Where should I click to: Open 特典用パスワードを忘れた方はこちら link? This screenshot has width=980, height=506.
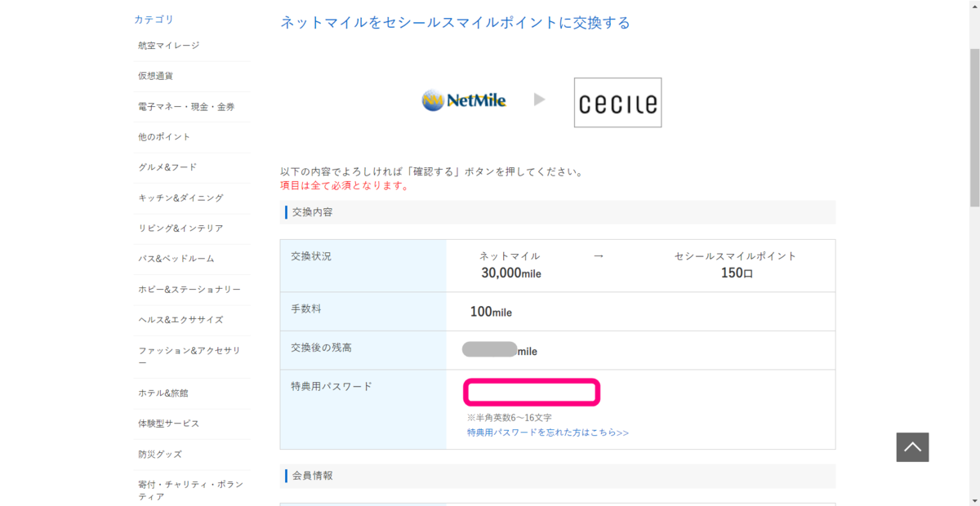click(548, 433)
